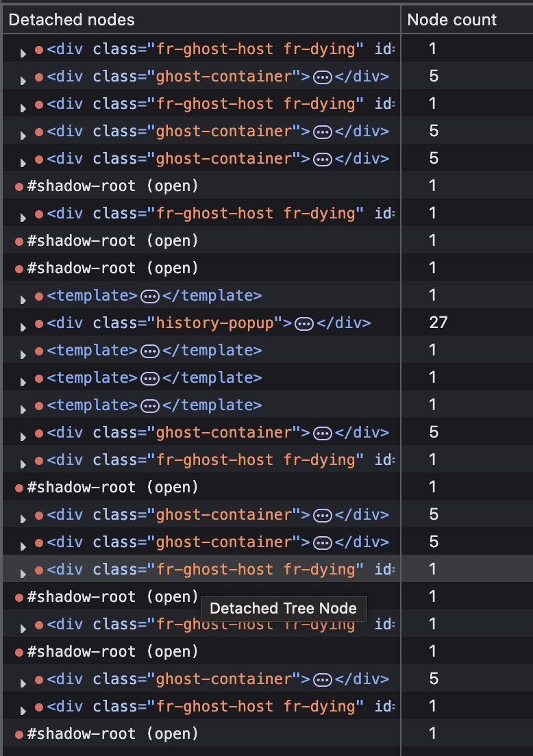Click red dot beside first shadow-root row
Viewport: 533px width, 756px height.
(x=19, y=186)
